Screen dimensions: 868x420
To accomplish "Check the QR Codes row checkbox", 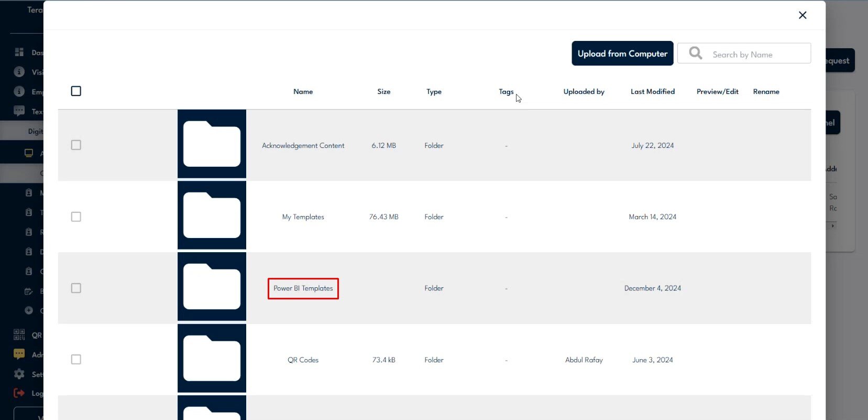I will (x=76, y=360).
